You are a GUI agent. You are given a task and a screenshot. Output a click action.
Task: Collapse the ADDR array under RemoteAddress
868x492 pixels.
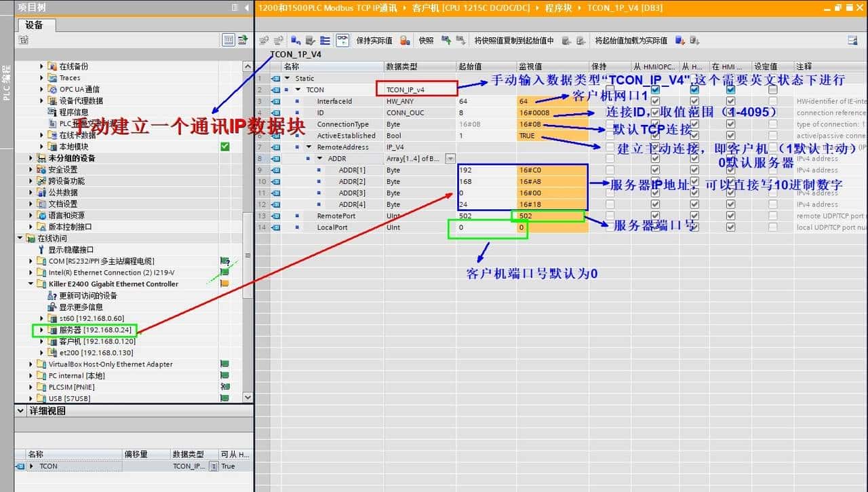coord(320,158)
